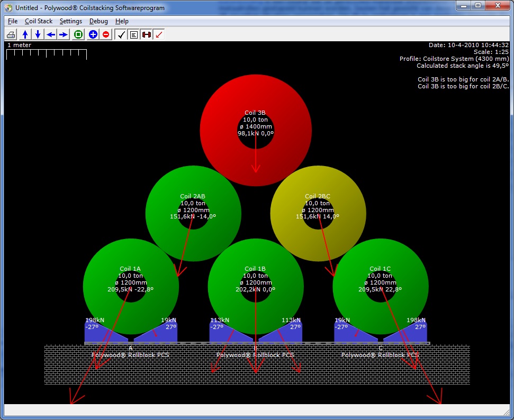Image resolution: width=514 pixels, height=420 pixels.
Task: Click the green square-in-circle toolbar icon
Action: (78, 34)
